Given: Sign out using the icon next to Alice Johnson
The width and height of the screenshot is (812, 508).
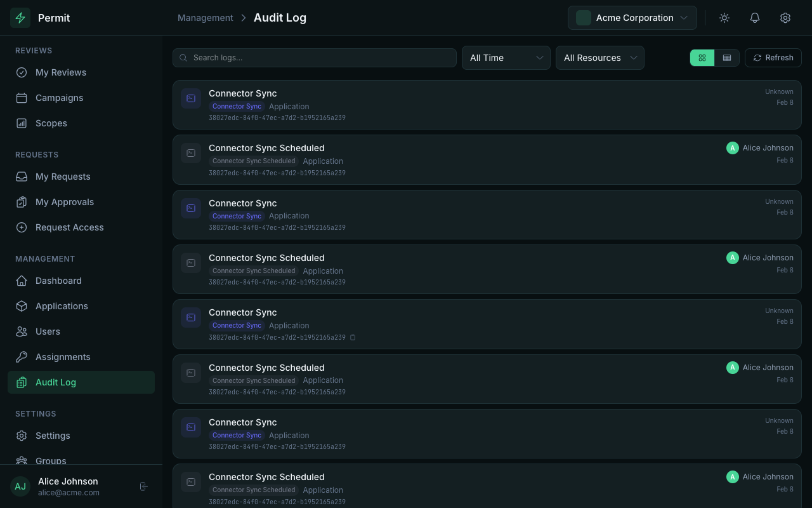Looking at the screenshot, I should [x=143, y=486].
